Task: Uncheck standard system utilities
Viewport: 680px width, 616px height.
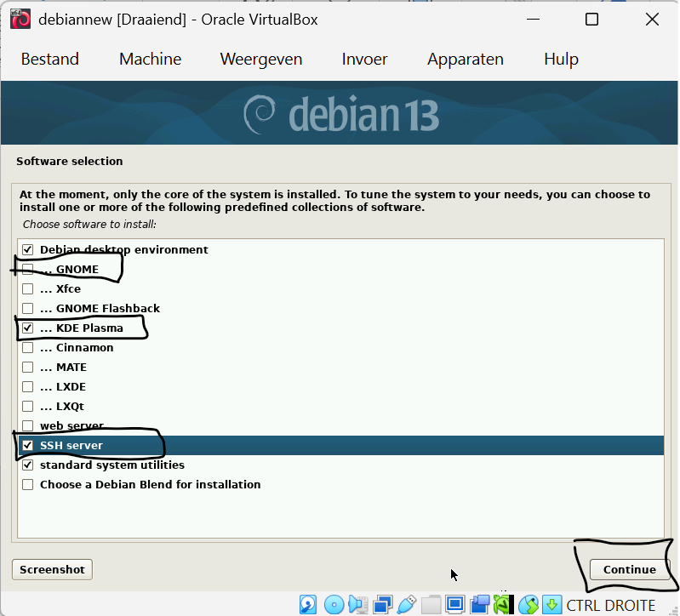Action: point(28,465)
